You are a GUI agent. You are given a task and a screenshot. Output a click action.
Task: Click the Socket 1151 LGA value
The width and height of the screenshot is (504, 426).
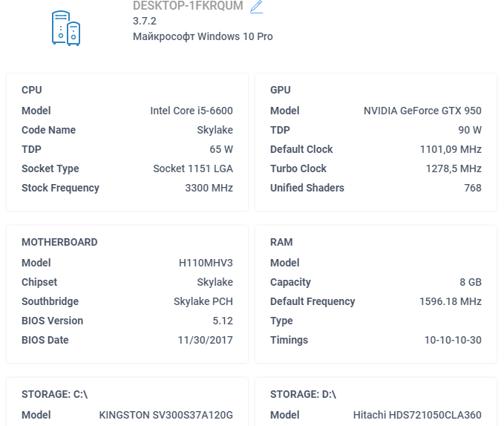tap(193, 168)
